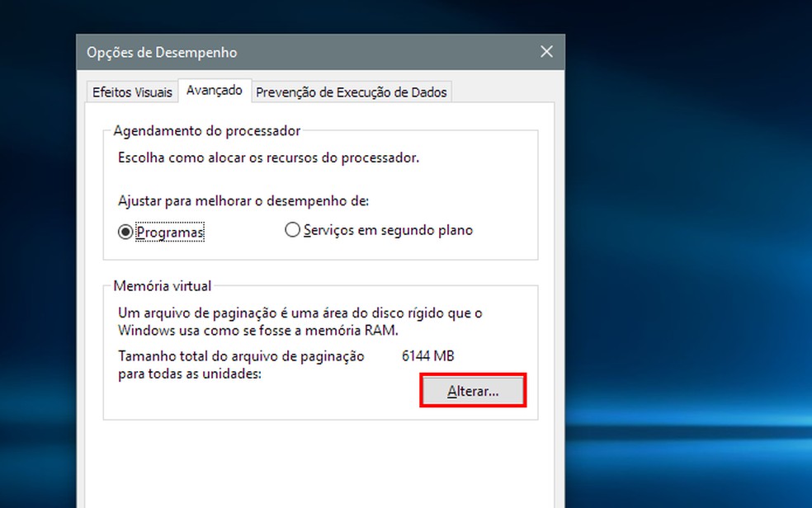Click the Alterar... button
The width and height of the screenshot is (812, 508).
coord(473,391)
